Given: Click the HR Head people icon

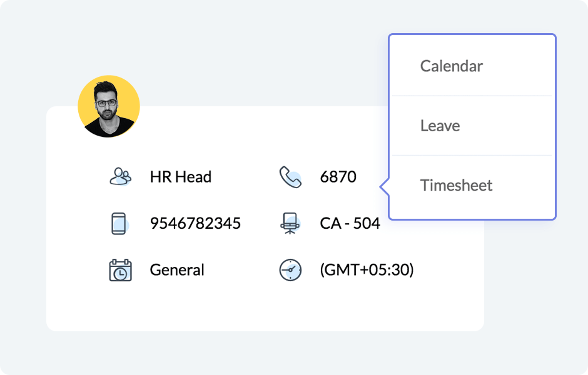Looking at the screenshot, I should point(120,177).
